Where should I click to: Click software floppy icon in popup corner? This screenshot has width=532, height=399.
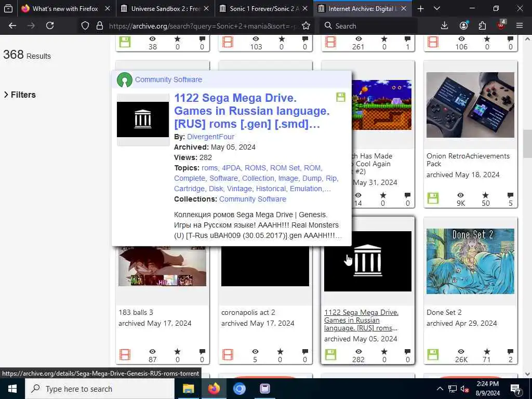341,97
